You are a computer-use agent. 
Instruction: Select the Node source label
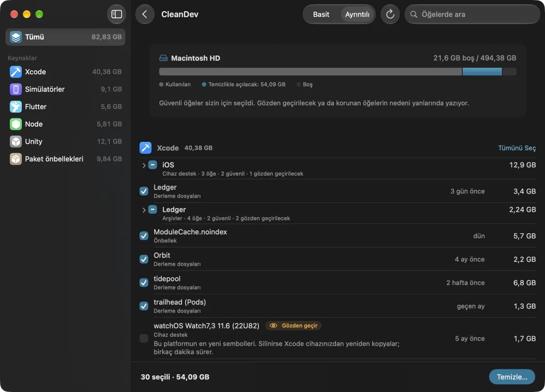(34, 124)
